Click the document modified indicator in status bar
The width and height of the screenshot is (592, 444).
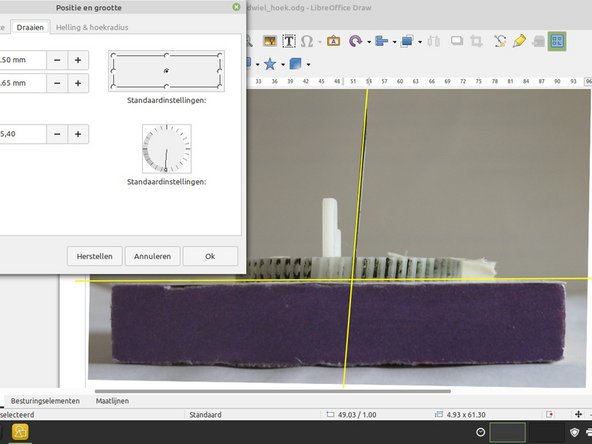550,414
